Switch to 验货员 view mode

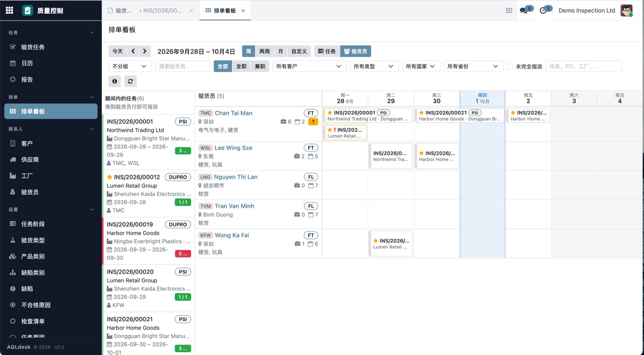coord(355,51)
